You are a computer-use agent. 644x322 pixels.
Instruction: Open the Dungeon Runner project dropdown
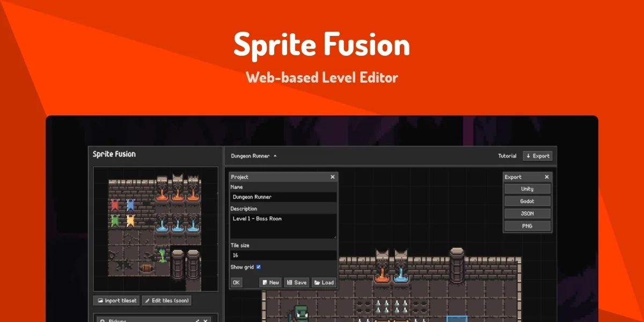pos(254,156)
